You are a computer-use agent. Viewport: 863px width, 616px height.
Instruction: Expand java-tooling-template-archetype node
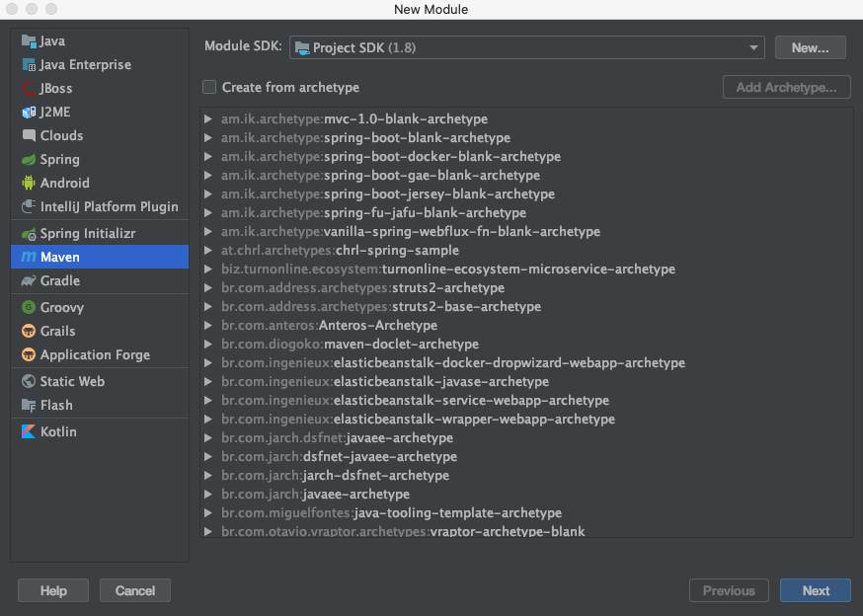point(208,512)
